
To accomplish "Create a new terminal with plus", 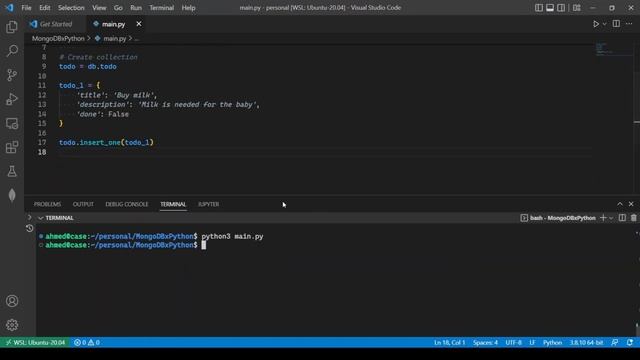I will 603,218.
